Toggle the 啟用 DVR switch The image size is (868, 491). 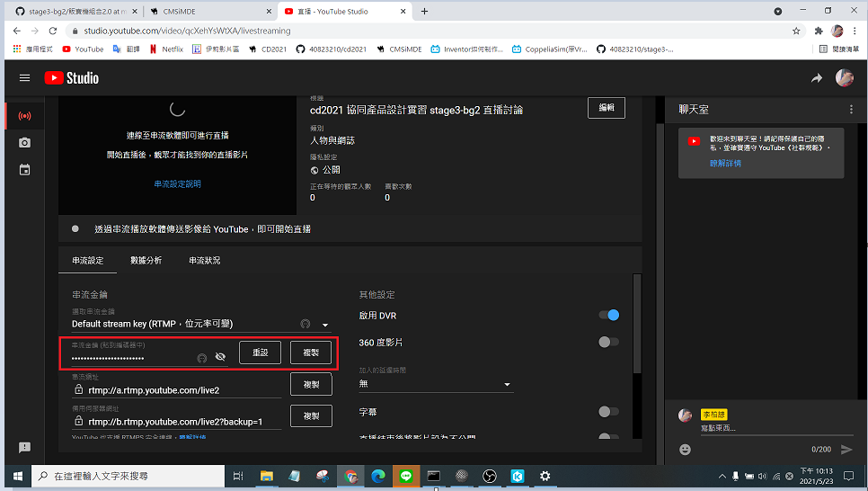[x=608, y=316]
